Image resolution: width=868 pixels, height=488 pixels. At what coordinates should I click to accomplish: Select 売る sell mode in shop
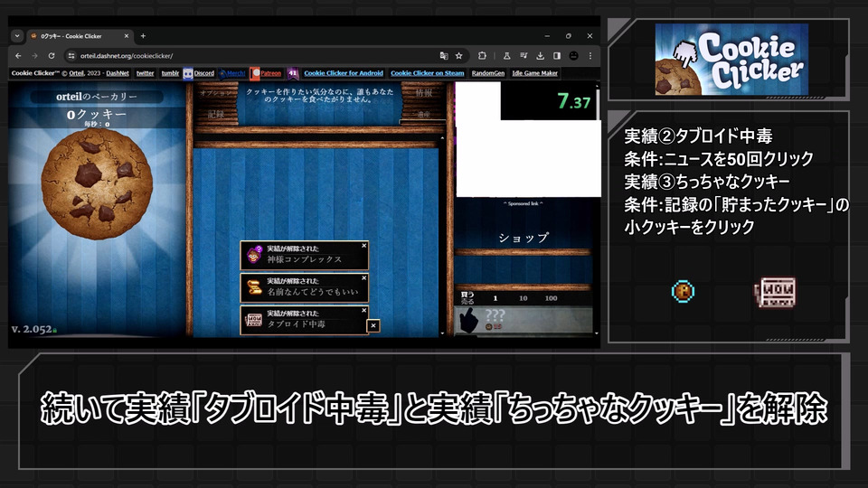(467, 302)
